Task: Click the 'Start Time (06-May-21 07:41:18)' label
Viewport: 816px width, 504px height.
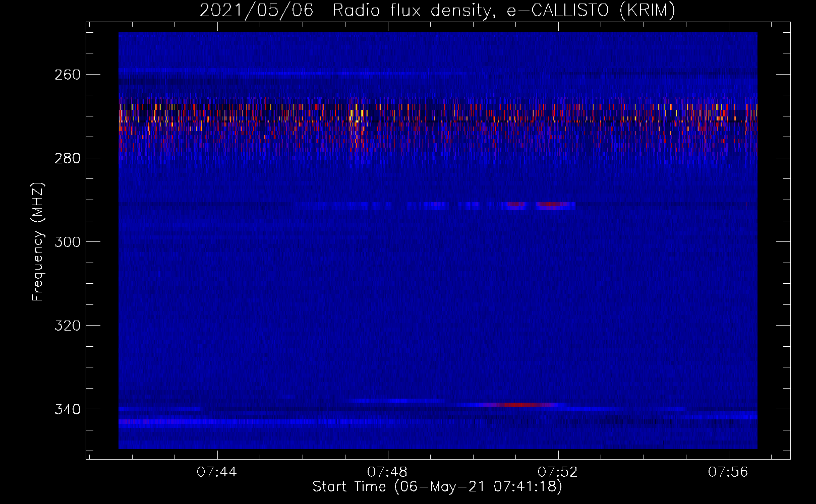Action: (x=437, y=487)
